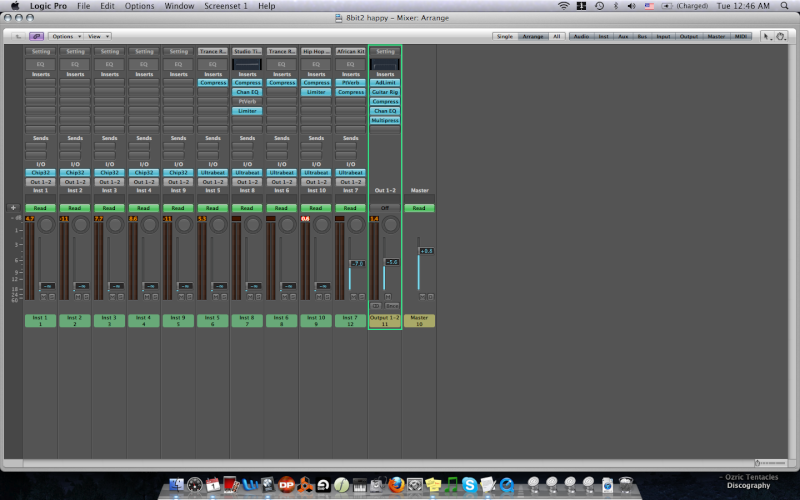Click the bypassed PtVerb insert on Inst 8
The height and width of the screenshot is (500, 800).
point(247,102)
